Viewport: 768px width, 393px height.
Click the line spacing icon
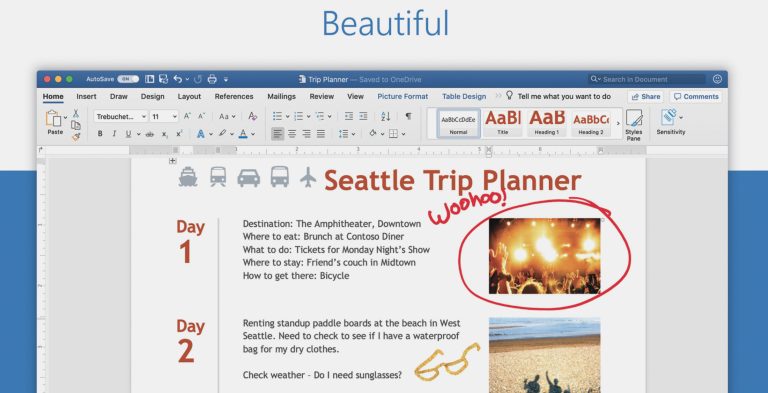tap(343, 134)
